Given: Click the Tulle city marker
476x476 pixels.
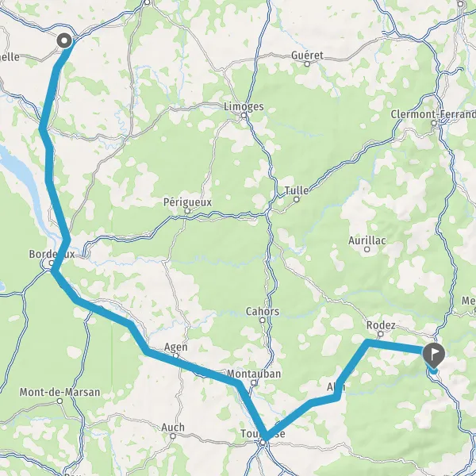Looking at the screenshot, I should point(297,199).
